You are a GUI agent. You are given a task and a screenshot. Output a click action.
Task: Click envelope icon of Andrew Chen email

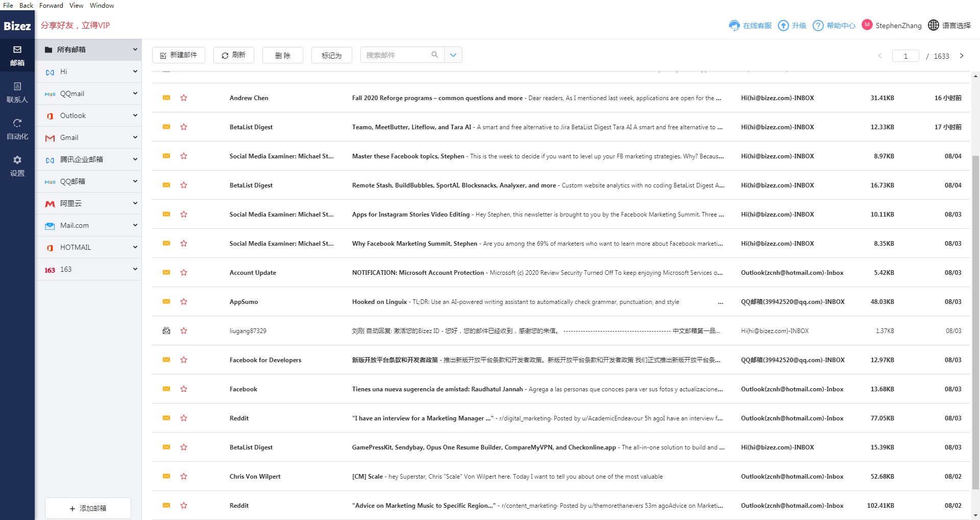tap(166, 98)
